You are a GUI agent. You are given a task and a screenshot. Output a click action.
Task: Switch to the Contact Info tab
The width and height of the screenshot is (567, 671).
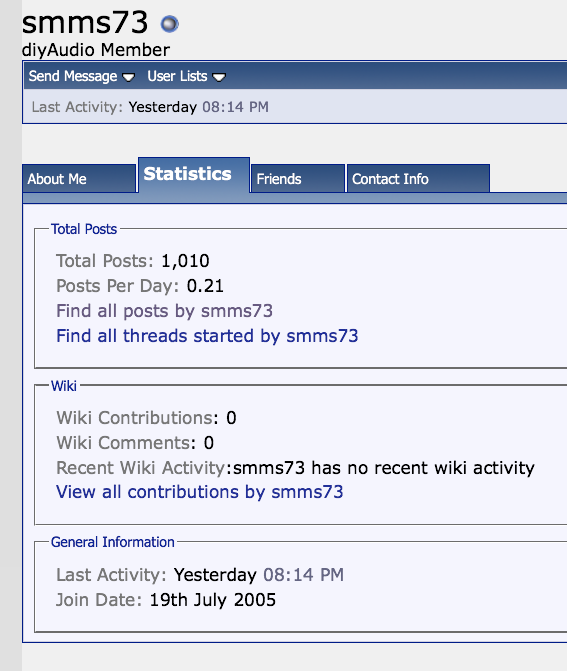[x=418, y=178]
